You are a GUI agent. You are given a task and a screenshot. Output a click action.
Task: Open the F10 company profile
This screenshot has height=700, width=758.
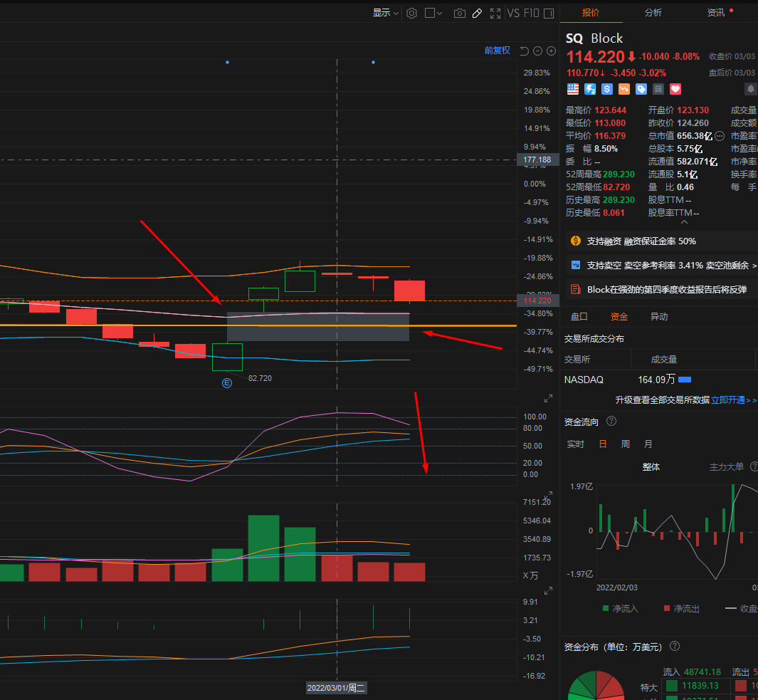pyautogui.click(x=531, y=13)
